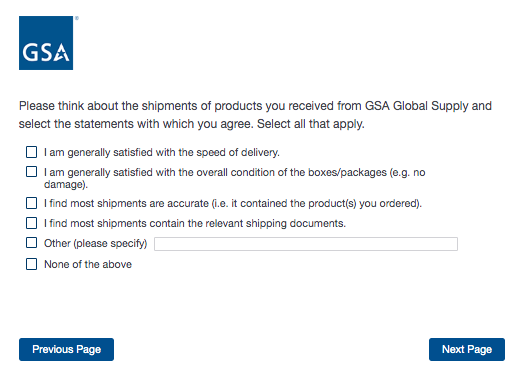The height and width of the screenshot is (385, 522).
Task: Click the 'Select all that apply.' sentence
Action: [311, 124]
